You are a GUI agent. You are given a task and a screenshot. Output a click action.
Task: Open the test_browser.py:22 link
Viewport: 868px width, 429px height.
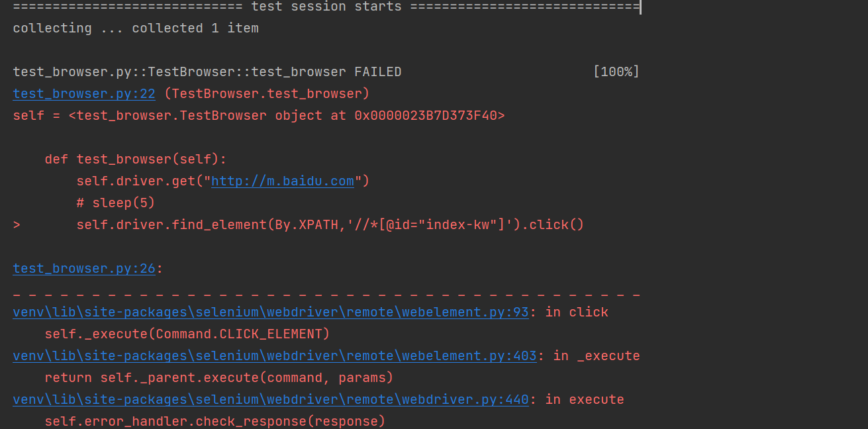[x=84, y=93]
